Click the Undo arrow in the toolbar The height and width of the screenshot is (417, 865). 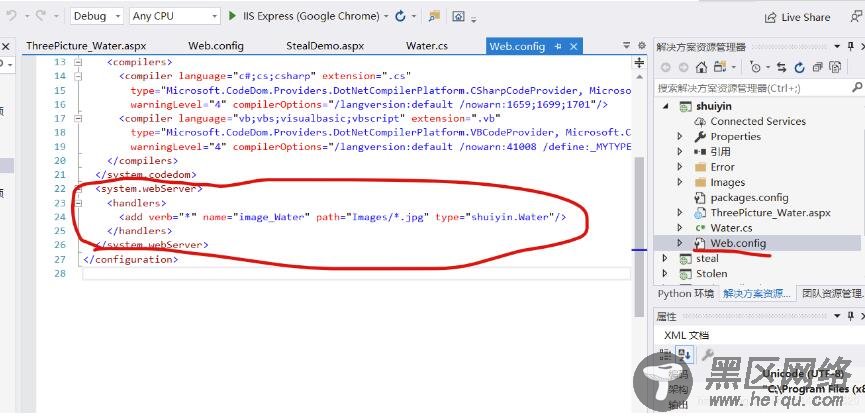click(x=12, y=16)
